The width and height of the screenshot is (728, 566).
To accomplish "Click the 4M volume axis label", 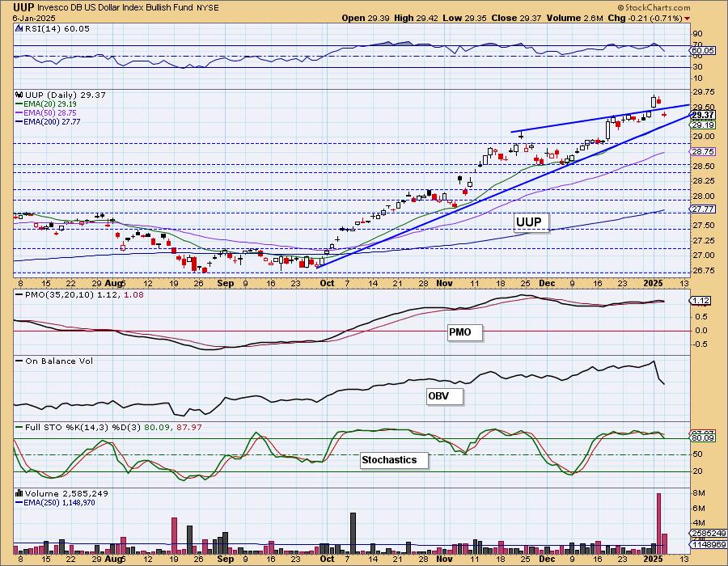I will click(x=699, y=523).
